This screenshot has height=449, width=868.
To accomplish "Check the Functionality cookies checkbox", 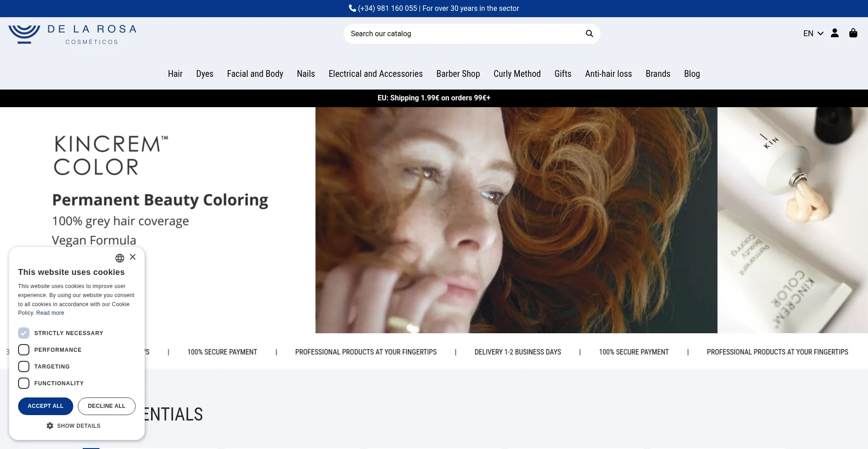I will 24,383.
